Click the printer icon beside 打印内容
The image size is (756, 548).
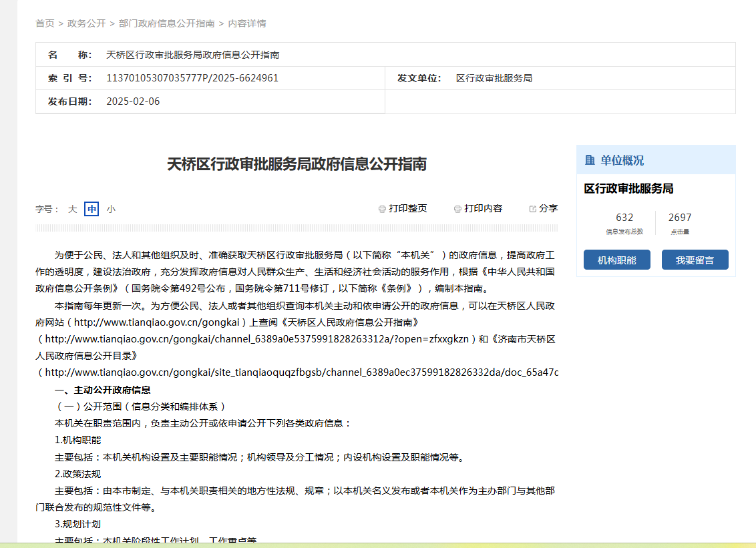pos(457,209)
